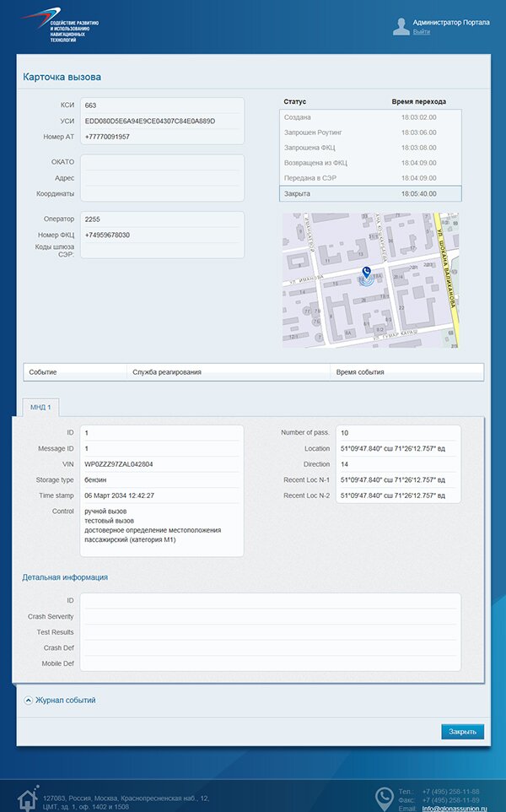Click the house address icon in footer
Viewport: 506px width, 812px height.
(x=28, y=799)
